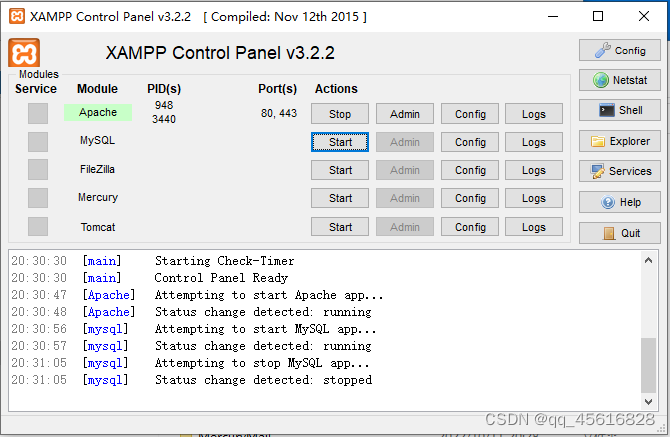Minimize the XAMPP window
This screenshot has width=670, height=437.
(x=553, y=16)
